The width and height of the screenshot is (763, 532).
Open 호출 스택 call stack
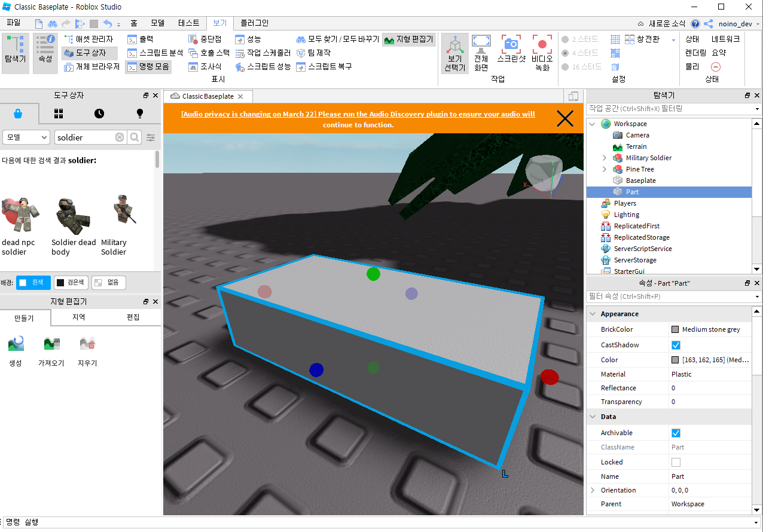pyautogui.click(x=209, y=53)
